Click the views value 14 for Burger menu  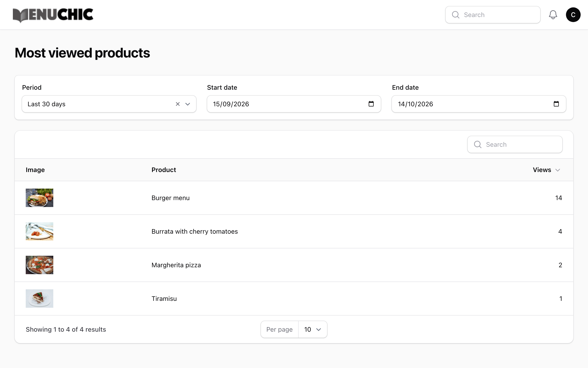click(558, 198)
